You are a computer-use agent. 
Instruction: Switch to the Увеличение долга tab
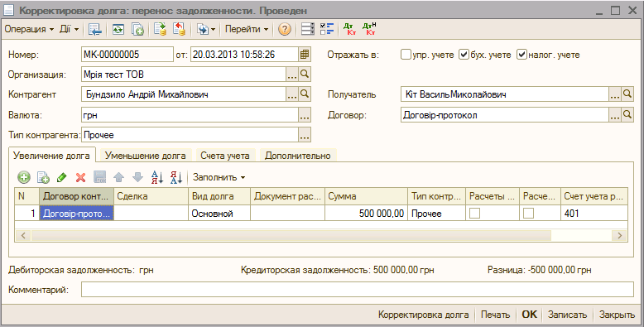coord(52,156)
